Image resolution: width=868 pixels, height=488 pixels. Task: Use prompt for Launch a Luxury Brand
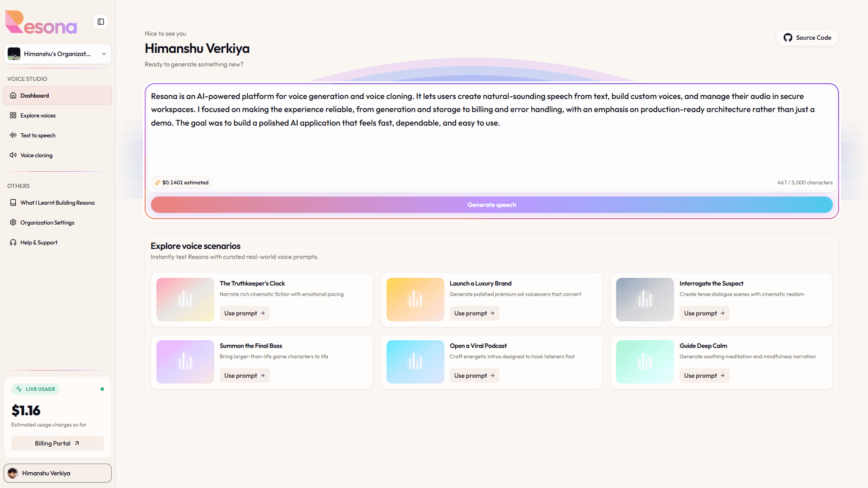point(474,313)
